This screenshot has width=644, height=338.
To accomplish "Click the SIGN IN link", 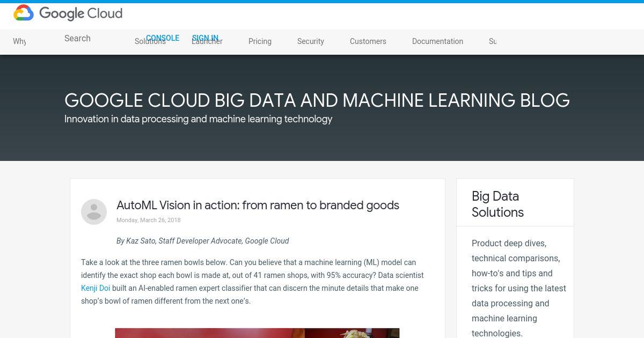I will (205, 38).
